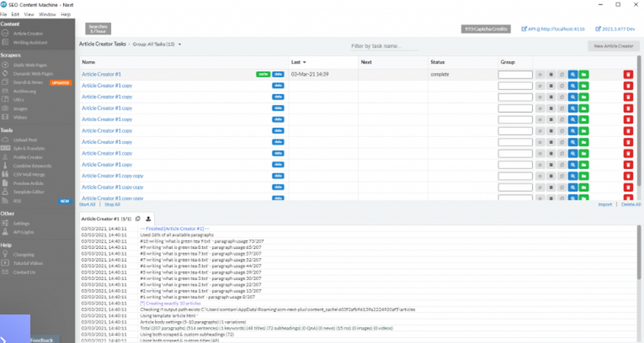Click the 973 Captcha Credits badge

pos(486,29)
